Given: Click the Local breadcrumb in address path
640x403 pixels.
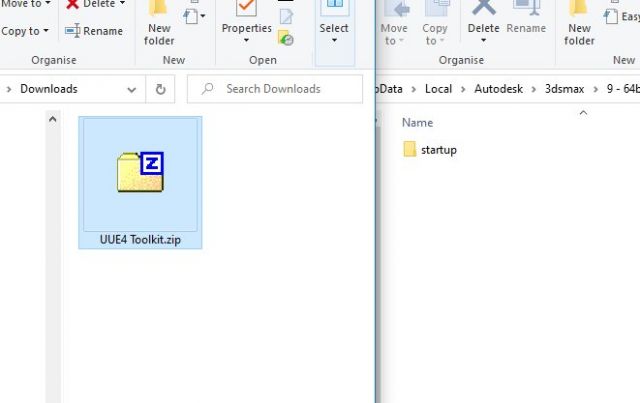Looking at the screenshot, I should coord(438,89).
